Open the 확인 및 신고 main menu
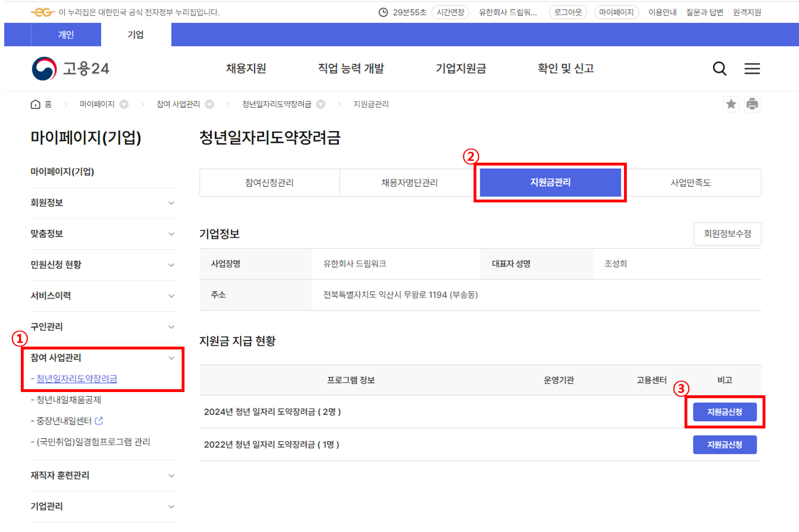The width and height of the screenshot is (799, 532). (x=566, y=69)
